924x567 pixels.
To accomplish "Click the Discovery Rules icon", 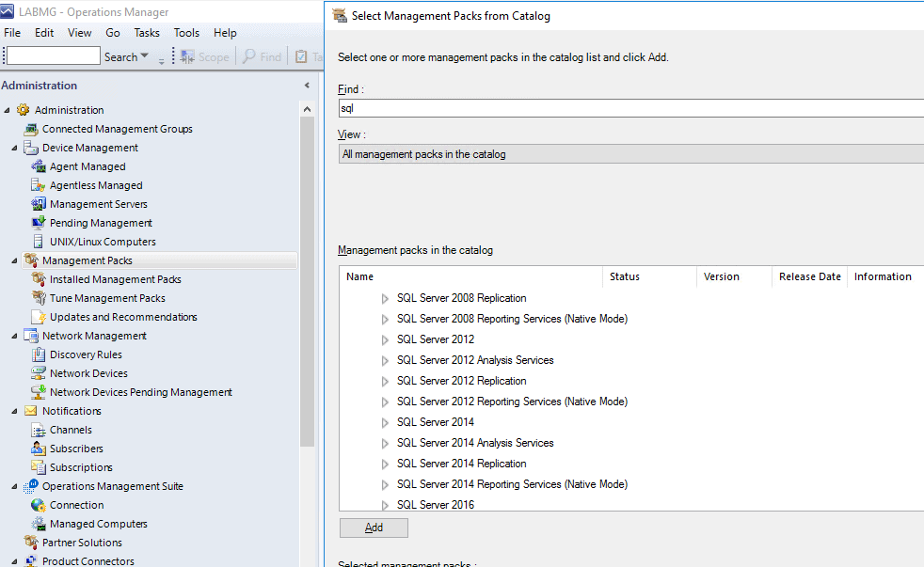I will tap(39, 354).
